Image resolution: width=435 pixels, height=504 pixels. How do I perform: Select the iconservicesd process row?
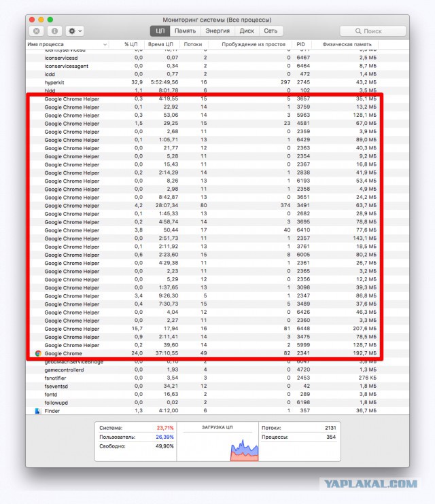click(x=217, y=58)
